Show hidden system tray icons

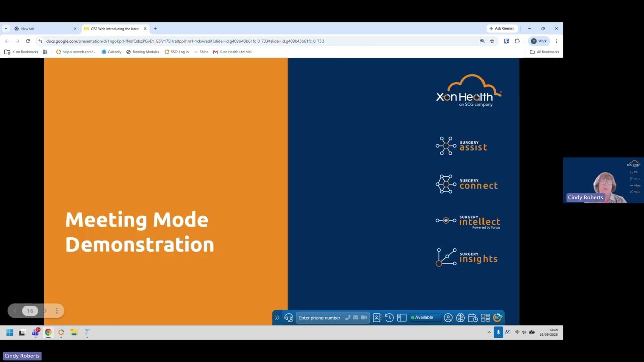point(489,332)
